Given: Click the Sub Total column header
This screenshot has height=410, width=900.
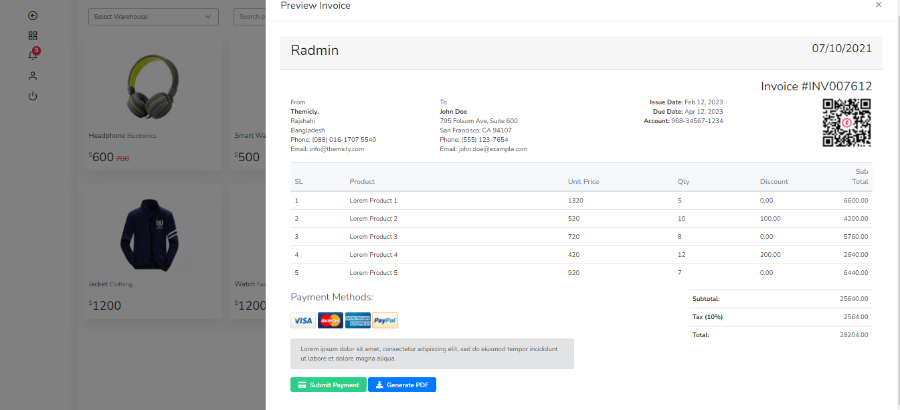Looking at the screenshot, I should click(861, 176).
